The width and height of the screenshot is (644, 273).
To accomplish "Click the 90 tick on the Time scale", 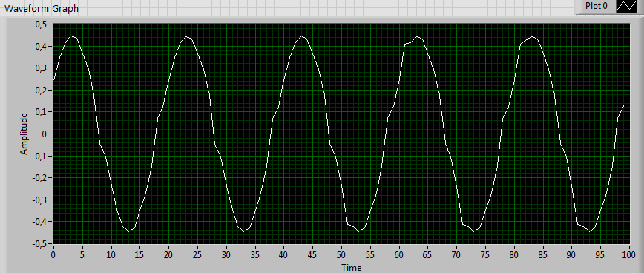I will (572, 255).
